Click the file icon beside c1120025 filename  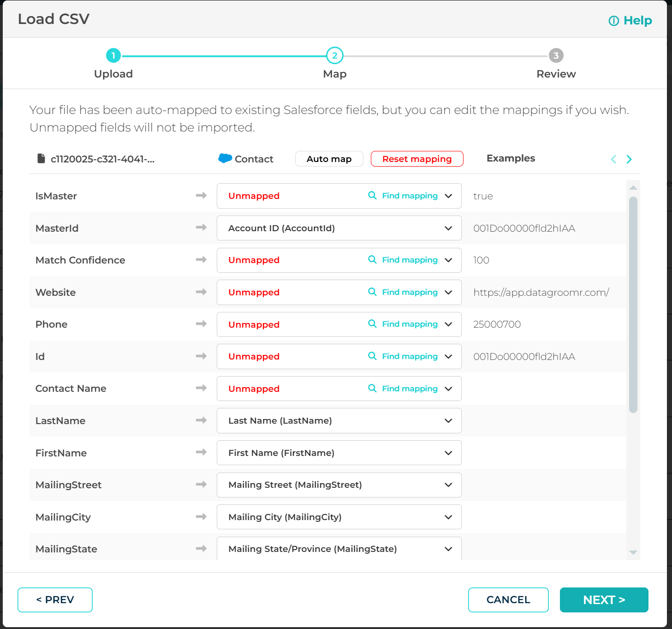(x=41, y=159)
